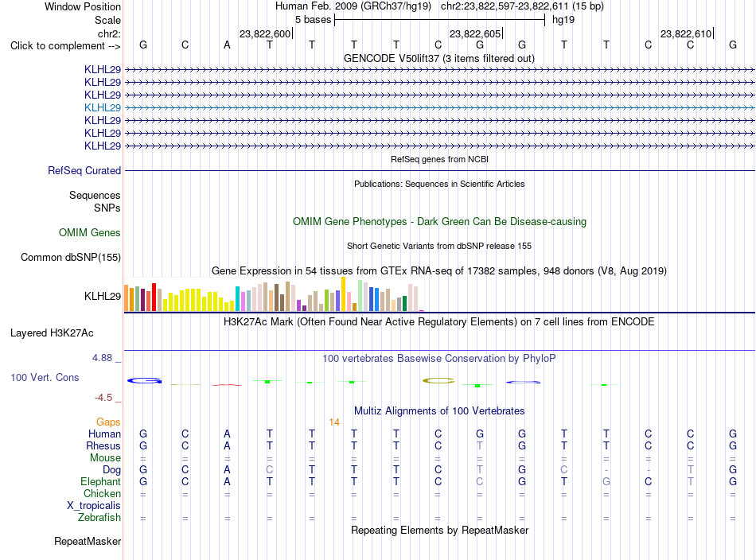Select the Chicken species row label
The width and height of the screenshot is (756, 560).
click(x=102, y=493)
